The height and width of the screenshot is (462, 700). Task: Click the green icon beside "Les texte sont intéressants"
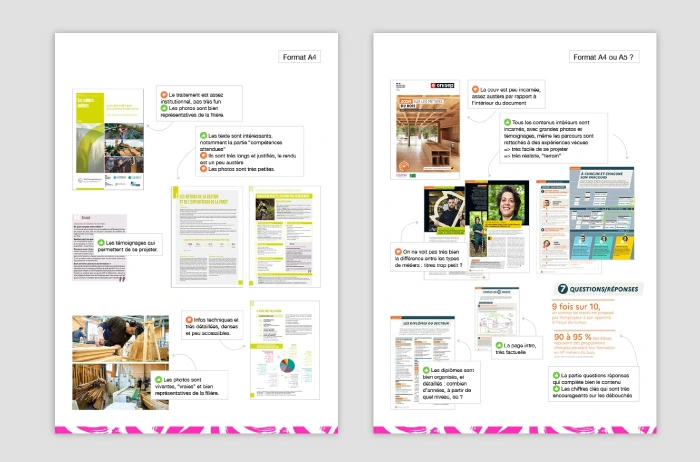203,135
